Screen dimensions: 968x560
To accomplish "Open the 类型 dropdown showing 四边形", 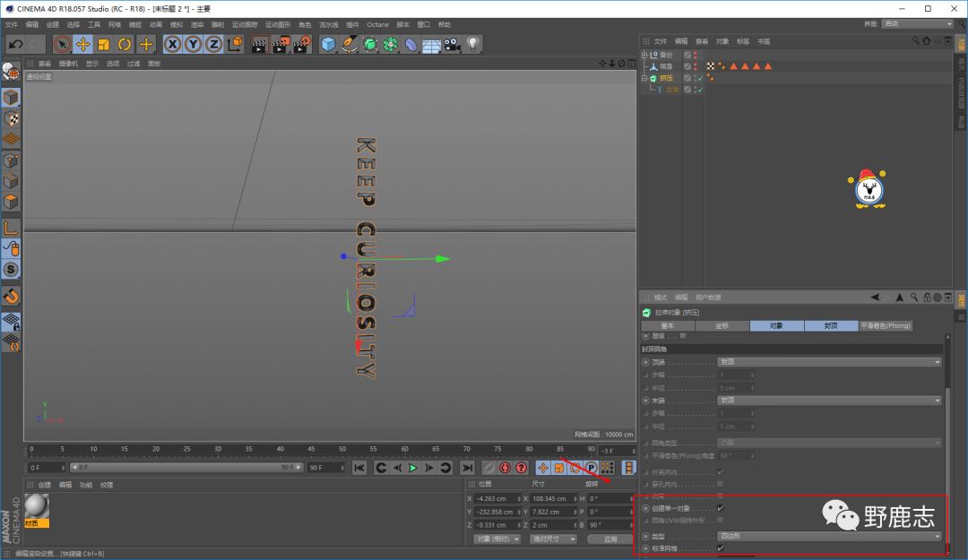I will point(829,536).
